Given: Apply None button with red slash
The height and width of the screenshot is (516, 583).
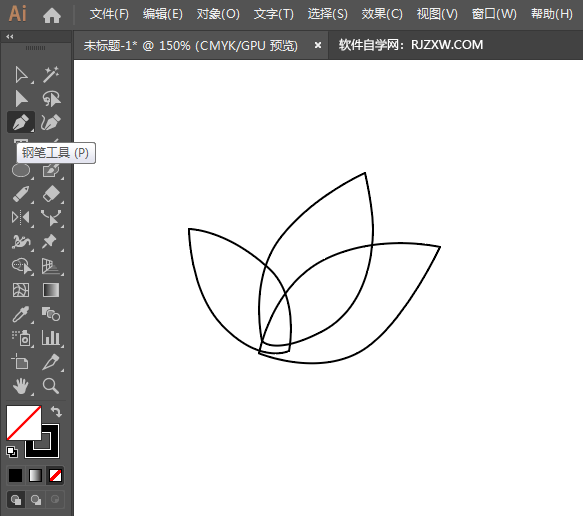Looking at the screenshot, I should pyautogui.click(x=55, y=475).
